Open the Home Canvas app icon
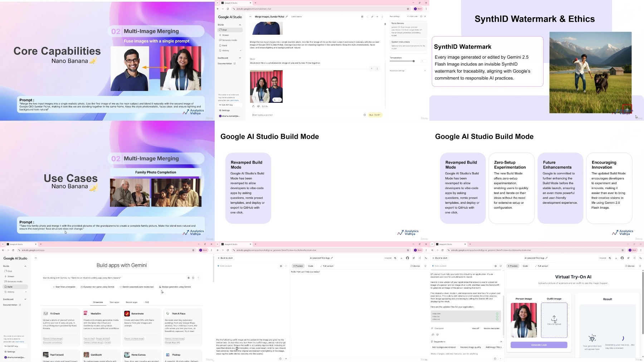 (x=127, y=354)
